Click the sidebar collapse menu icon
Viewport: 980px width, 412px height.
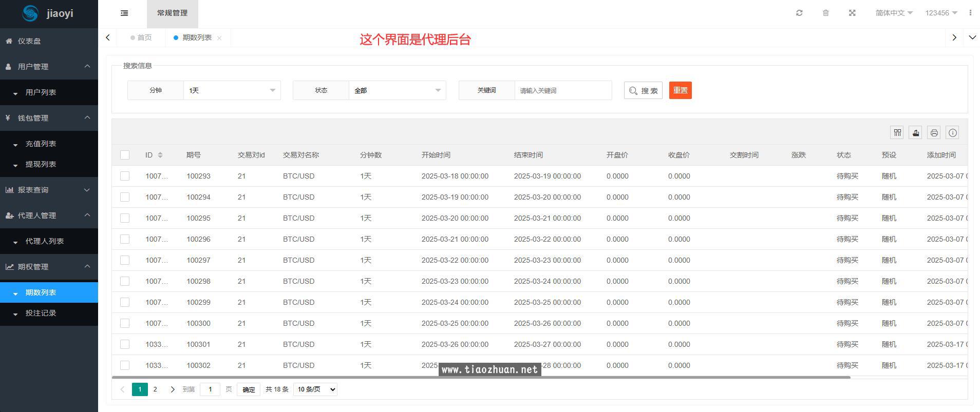[x=124, y=13]
